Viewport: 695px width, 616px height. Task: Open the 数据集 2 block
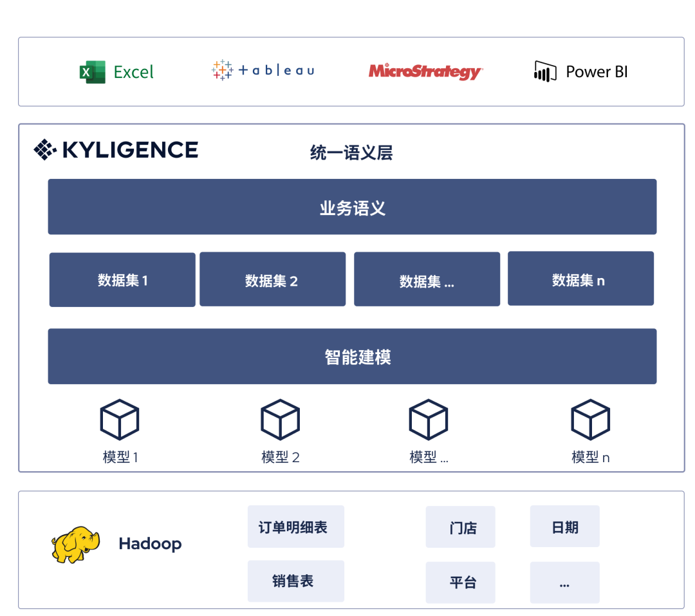(273, 279)
